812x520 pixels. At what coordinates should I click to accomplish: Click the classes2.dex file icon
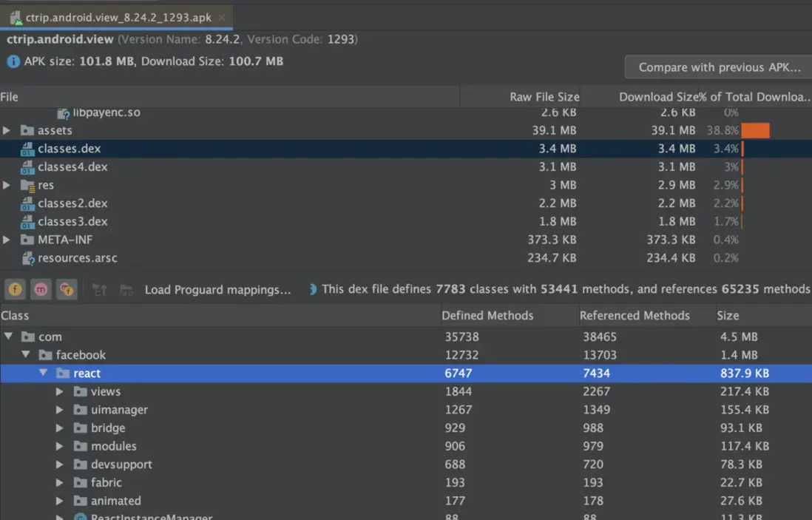pyautogui.click(x=28, y=203)
